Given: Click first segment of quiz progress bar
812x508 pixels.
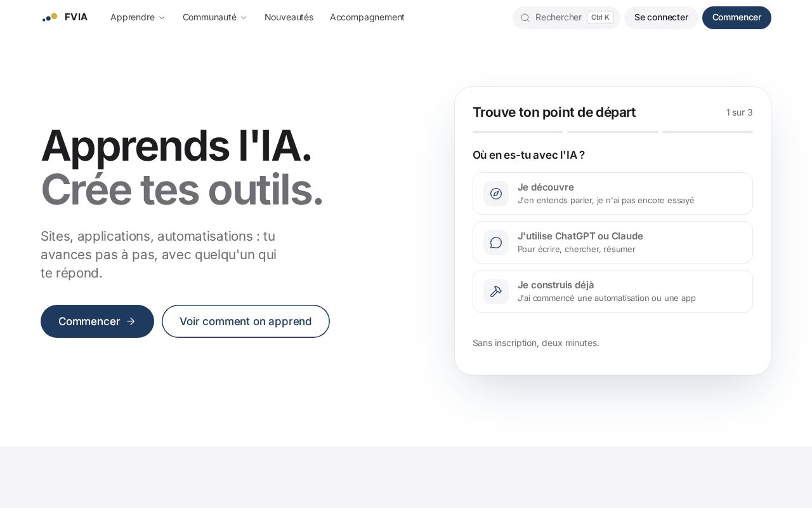Looking at the screenshot, I should tap(518, 132).
